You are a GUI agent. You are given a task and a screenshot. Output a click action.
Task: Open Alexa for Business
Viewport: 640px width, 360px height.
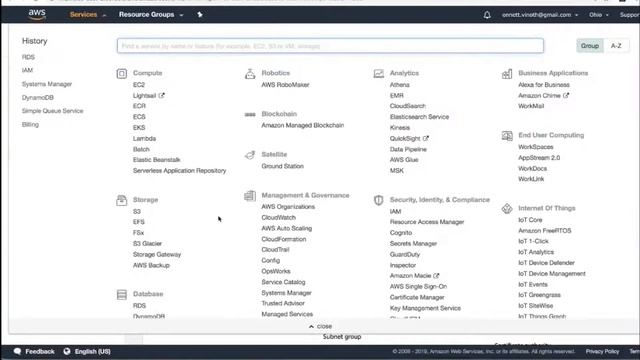(544, 85)
